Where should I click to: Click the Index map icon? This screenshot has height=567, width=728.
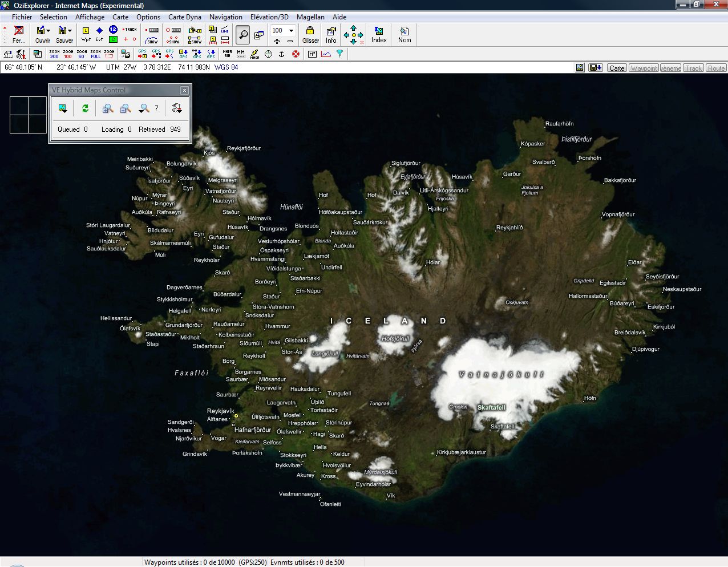point(379,34)
